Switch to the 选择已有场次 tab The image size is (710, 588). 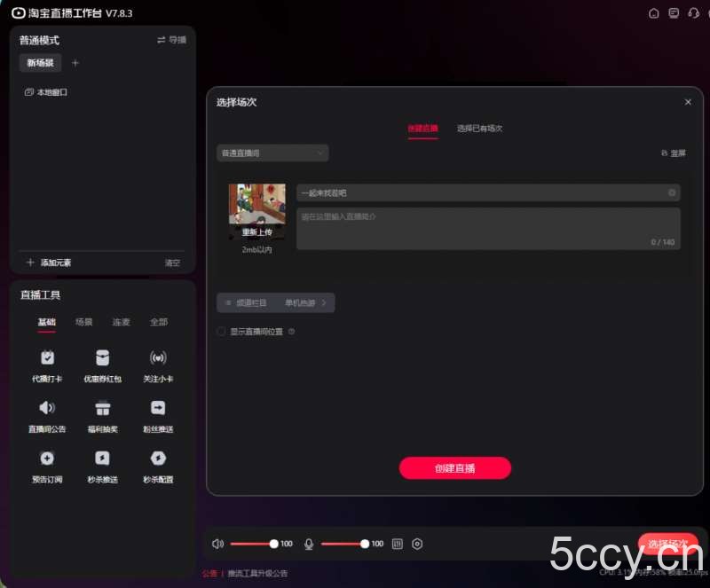pyautogui.click(x=479, y=129)
